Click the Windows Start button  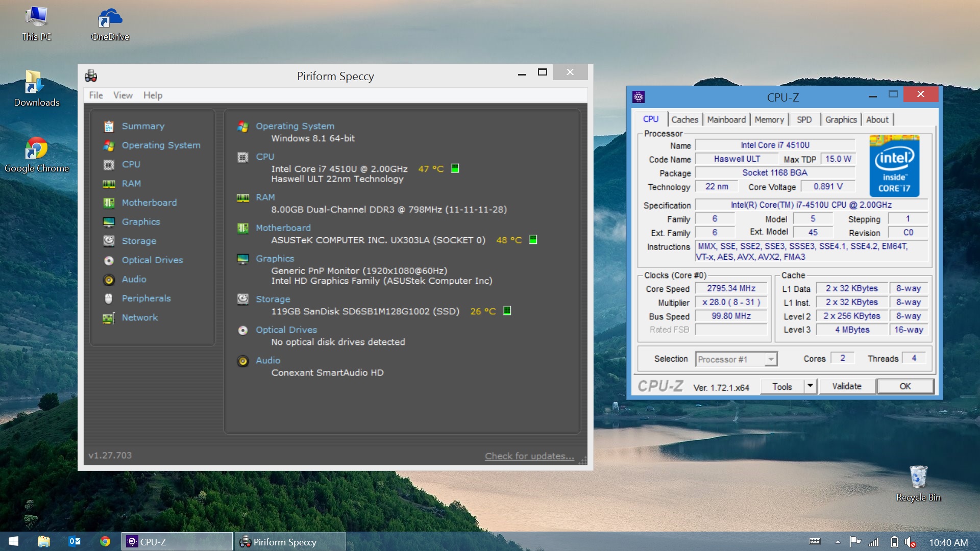(14, 541)
